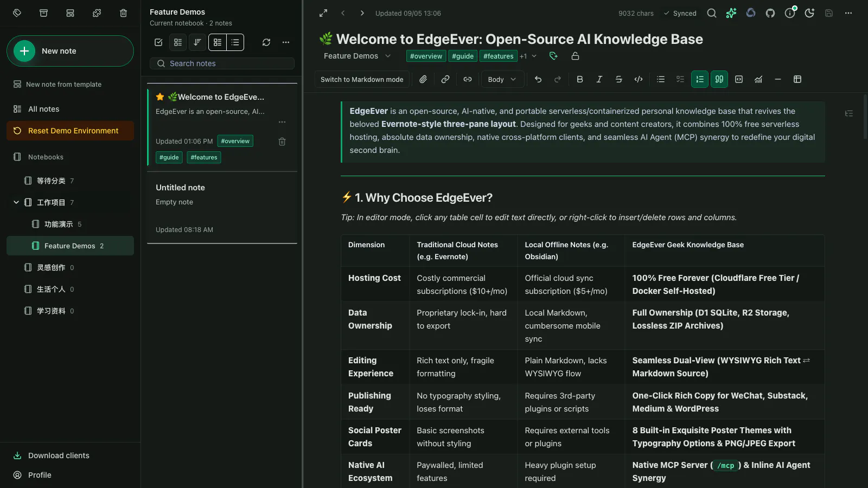Open the AI sparkles assistant
868x488 pixels.
tap(731, 13)
